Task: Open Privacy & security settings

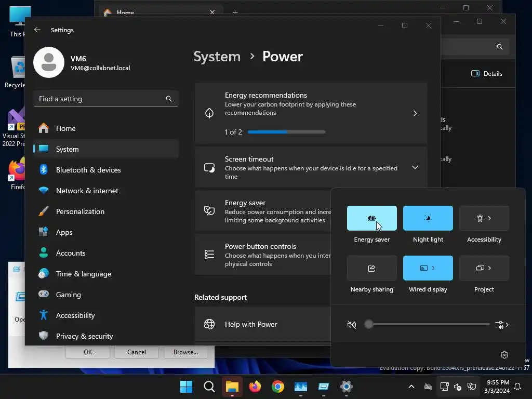Action: point(106,336)
